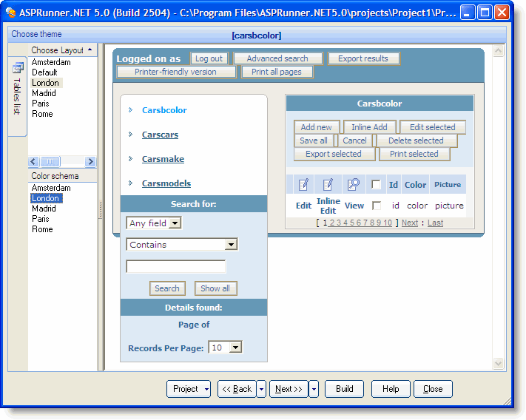Click Export results button
Image resolution: width=526 pixels, height=420 pixels.
[363, 58]
